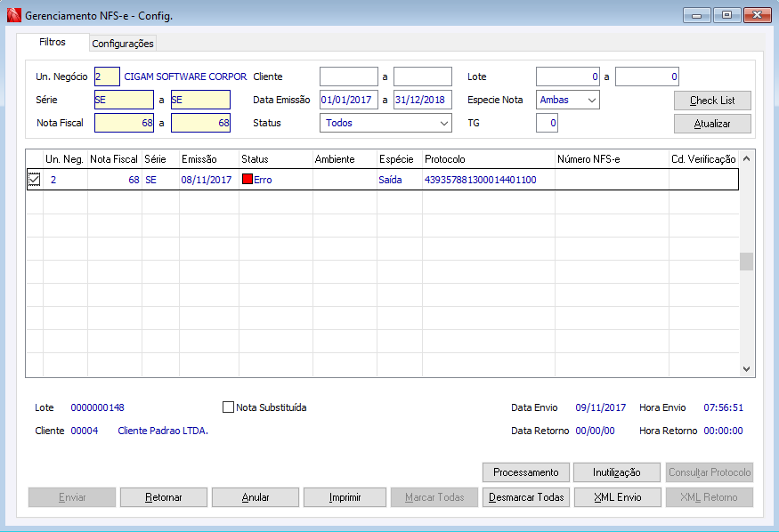The width and height of the screenshot is (779, 532).
Task: Click the Cliente Padrao LTDA. name
Action: (163, 431)
